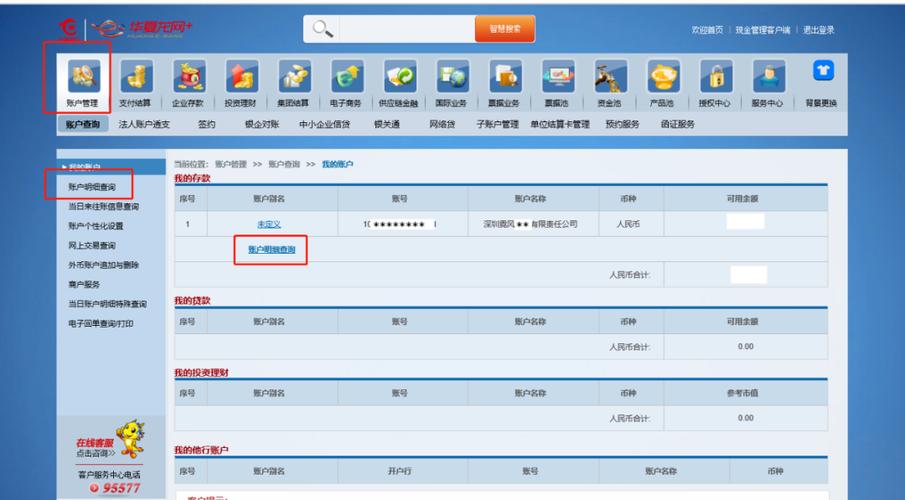905x500 pixels.
Task: Collapse the 我的账户 sidebar header
Action: [x=111, y=167]
